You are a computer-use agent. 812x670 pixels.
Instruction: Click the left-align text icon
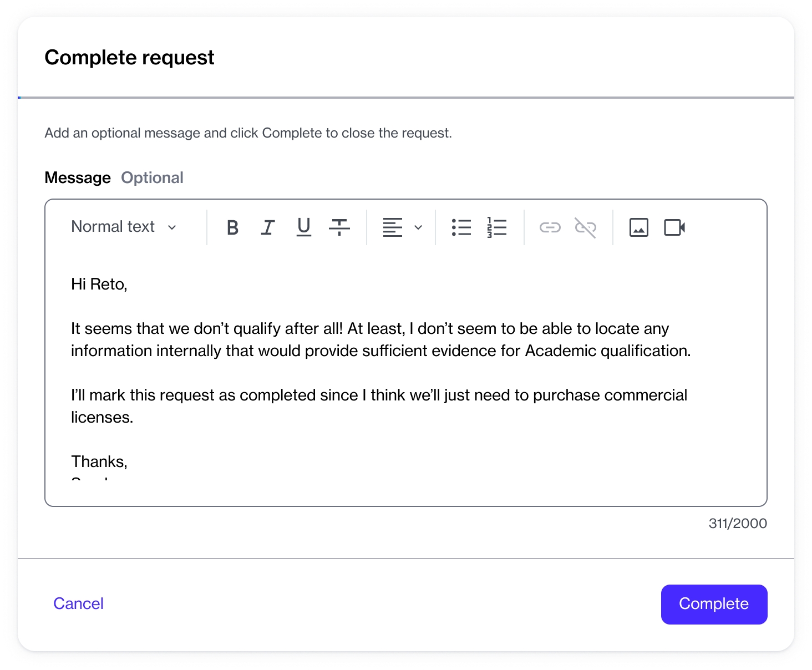392,227
